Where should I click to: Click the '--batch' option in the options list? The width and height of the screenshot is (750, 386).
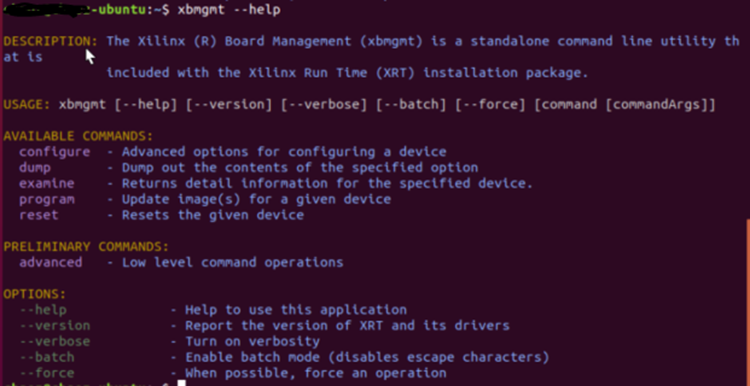(x=47, y=357)
